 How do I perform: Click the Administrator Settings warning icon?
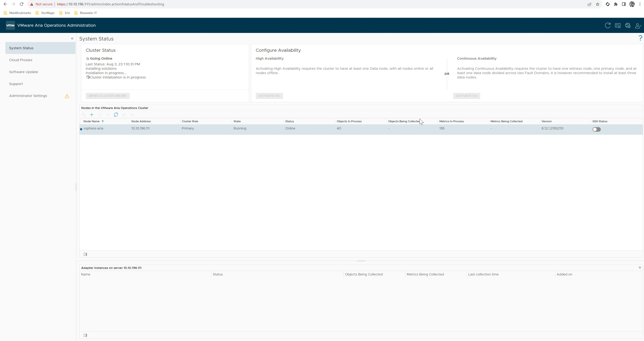point(67,96)
